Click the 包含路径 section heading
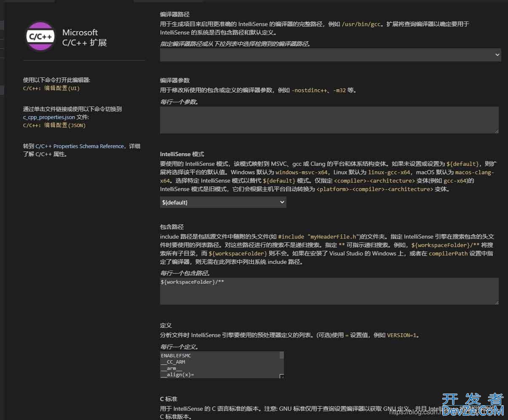The height and width of the screenshot is (420, 508). [x=172, y=227]
